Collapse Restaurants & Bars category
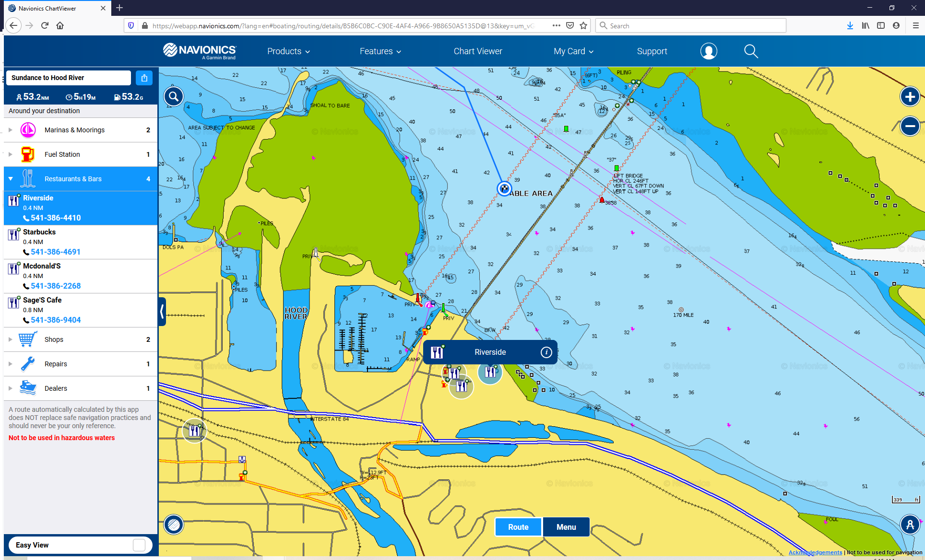The width and height of the screenshot is (925, 560). tap(11, 179)
